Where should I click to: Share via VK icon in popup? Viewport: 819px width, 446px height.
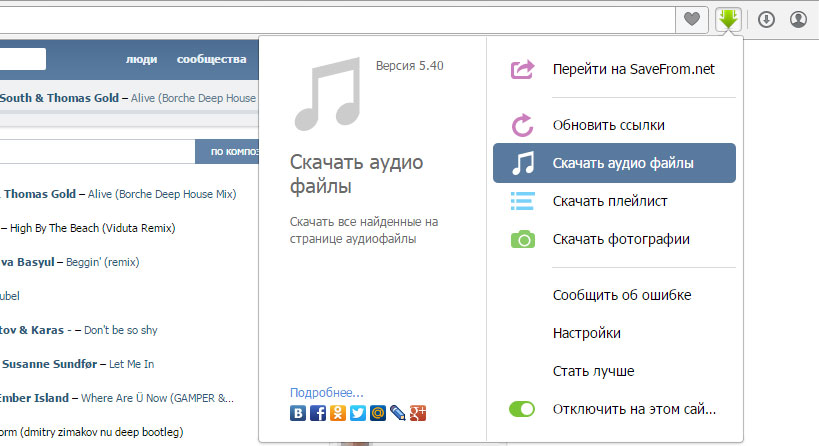click(x=298, y=412)
